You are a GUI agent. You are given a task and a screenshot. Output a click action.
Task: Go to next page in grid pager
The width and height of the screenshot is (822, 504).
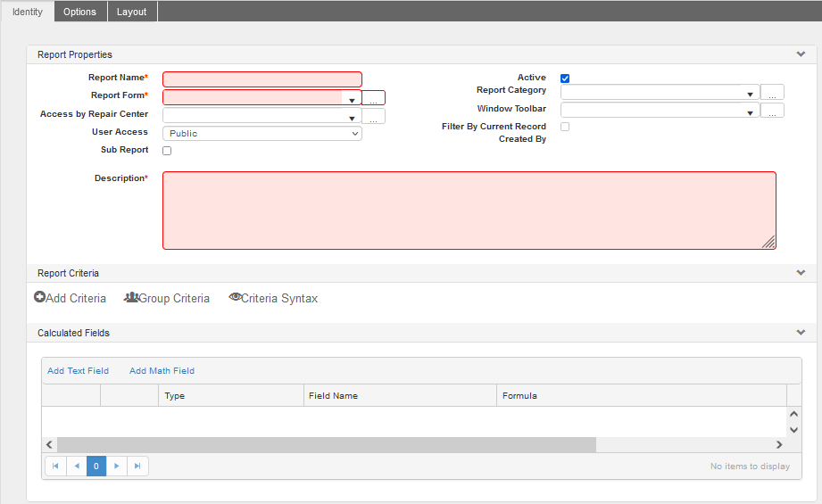click(x=117, y=466)
